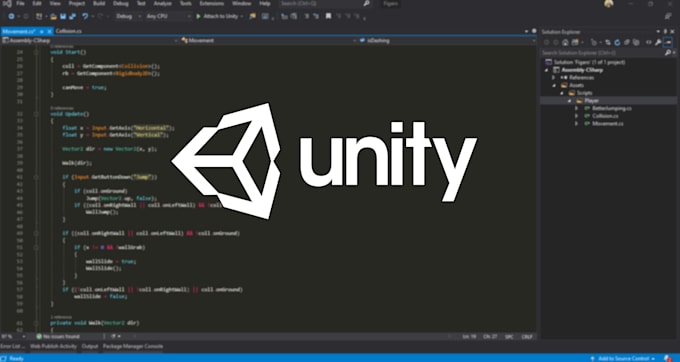The height and width of the screenshot is (362, 680).
Task: Open the View menu
Action: [x=55, y=3]
